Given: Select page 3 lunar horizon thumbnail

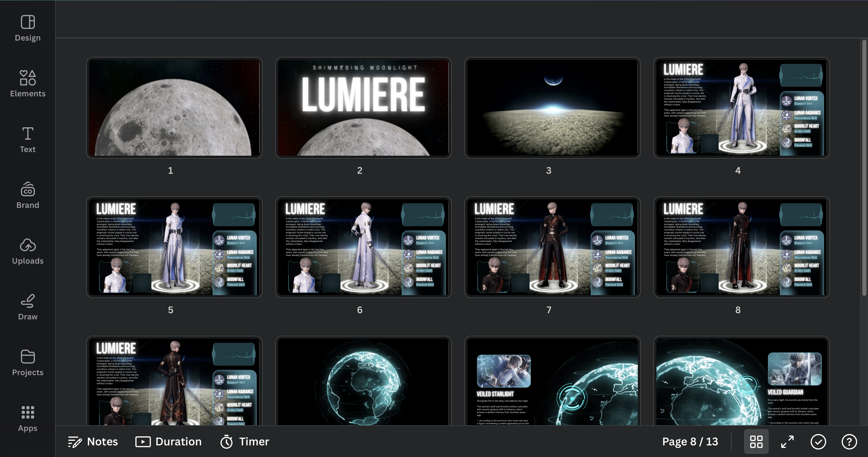Looking at the screenshot, I should [552, 108].
